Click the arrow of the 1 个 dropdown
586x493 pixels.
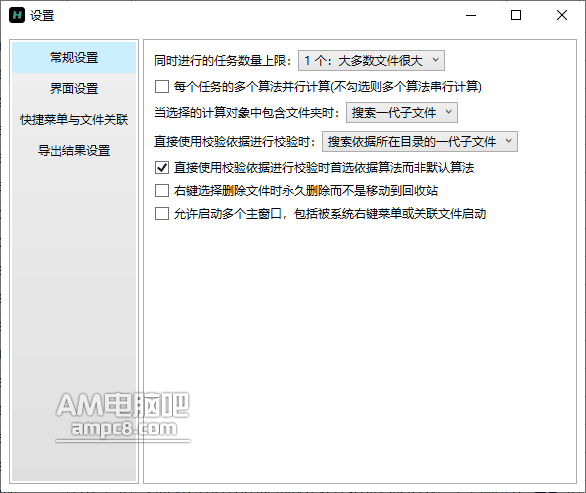click(435, 60)
